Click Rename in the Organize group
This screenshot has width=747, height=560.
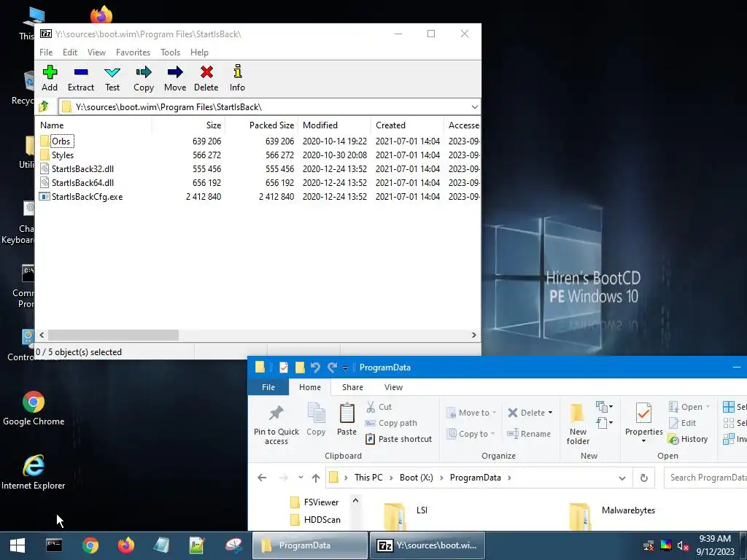(x=529, y=434)
